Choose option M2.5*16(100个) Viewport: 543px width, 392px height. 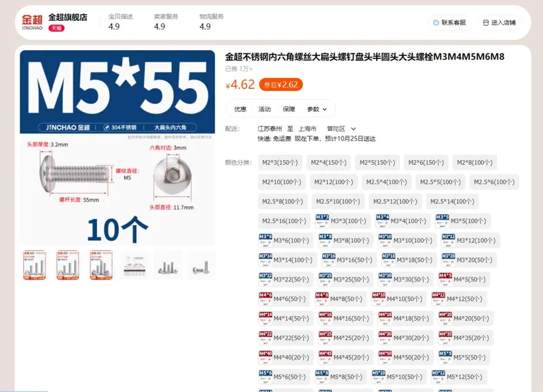click(284, 220)
